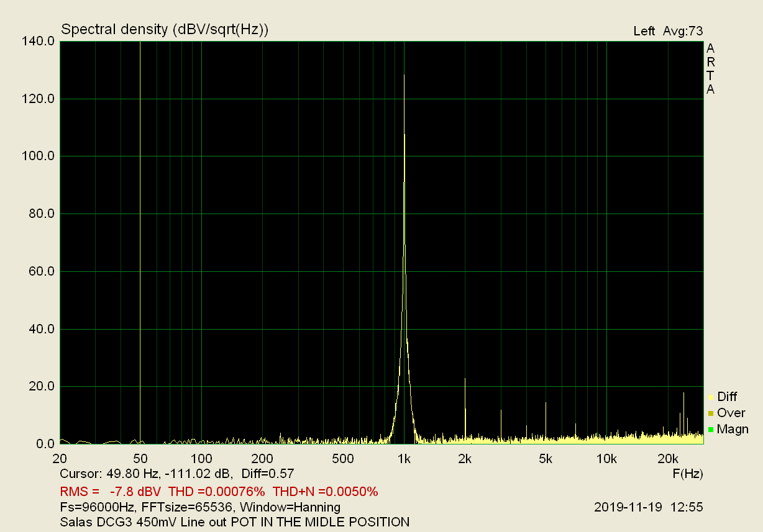Screen dimensions: 763x532
Task: Click the 20.0 y-axis value
Action: [42, 387]
